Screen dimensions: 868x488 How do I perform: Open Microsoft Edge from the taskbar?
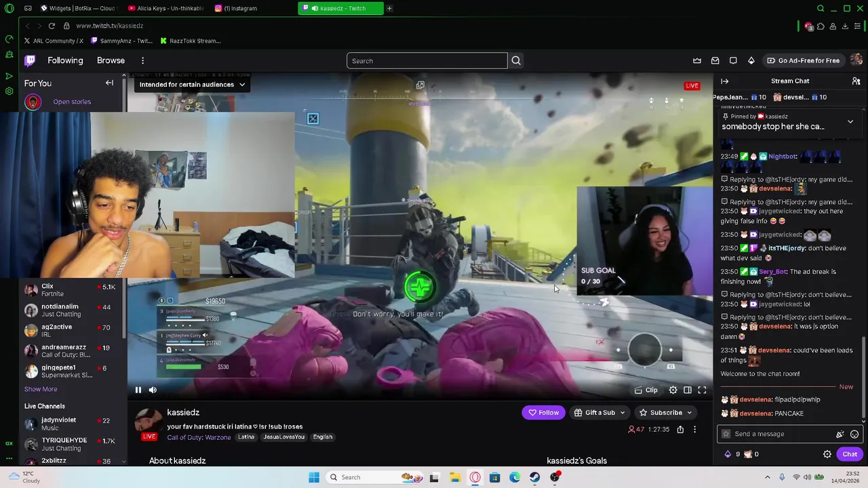pyautogui.click(x=515, y=477)
